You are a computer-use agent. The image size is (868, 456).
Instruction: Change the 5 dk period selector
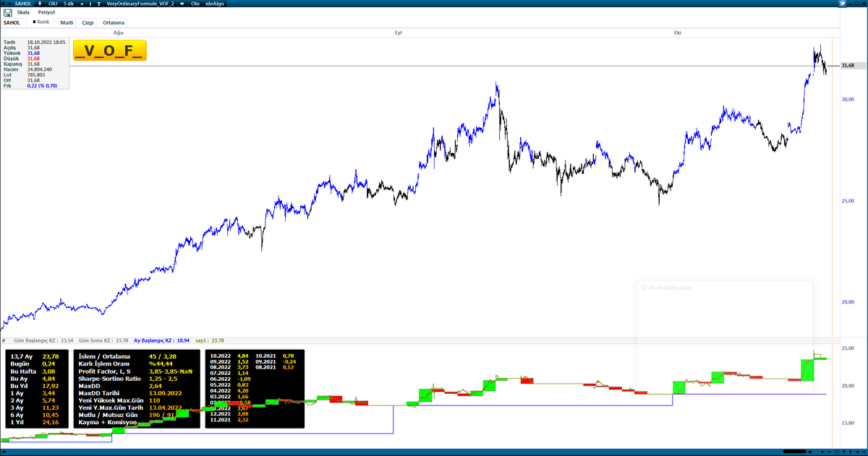69,4
